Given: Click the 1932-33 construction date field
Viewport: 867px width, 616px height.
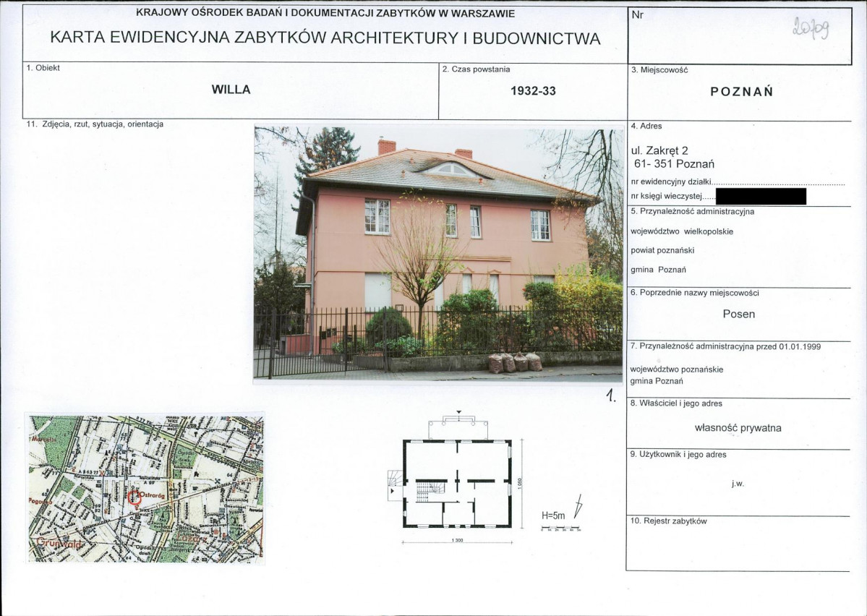Looking at the screenshot, I should coord(533,91).
